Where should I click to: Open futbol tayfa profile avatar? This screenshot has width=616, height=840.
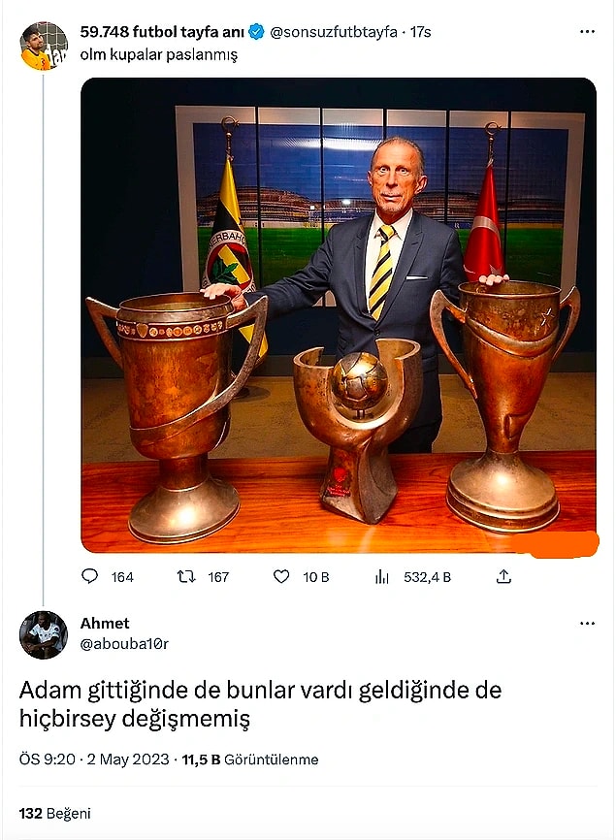[x=44, y=46]
